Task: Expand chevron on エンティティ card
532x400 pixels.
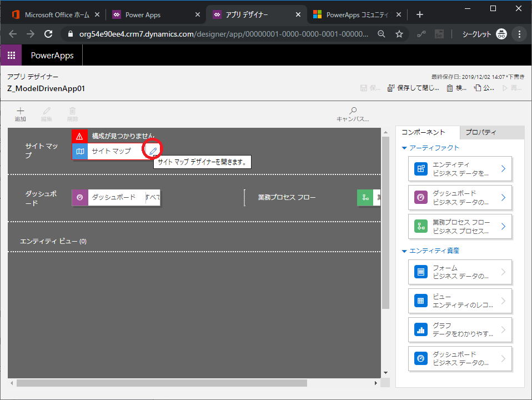Action: pyautogui.click(x=503, y=169)
